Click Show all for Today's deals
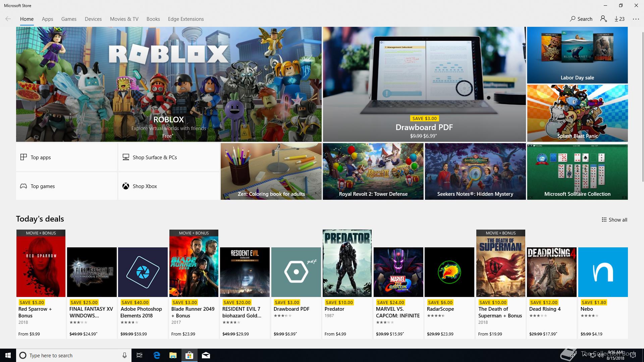The image size is (644, 362). click(x=614, y=220)
